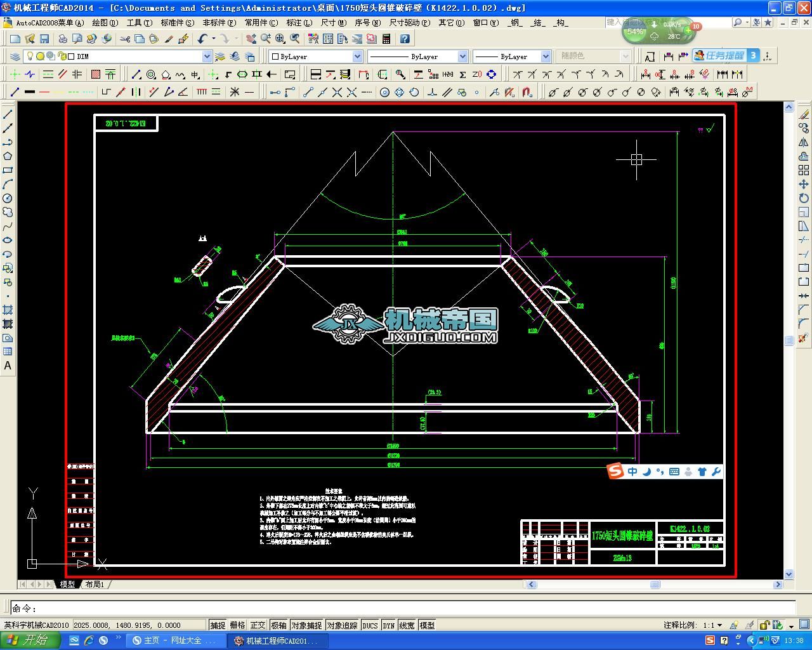Click the magnet tool icon
Screen dimensions: 812x650
click(527, 92)
